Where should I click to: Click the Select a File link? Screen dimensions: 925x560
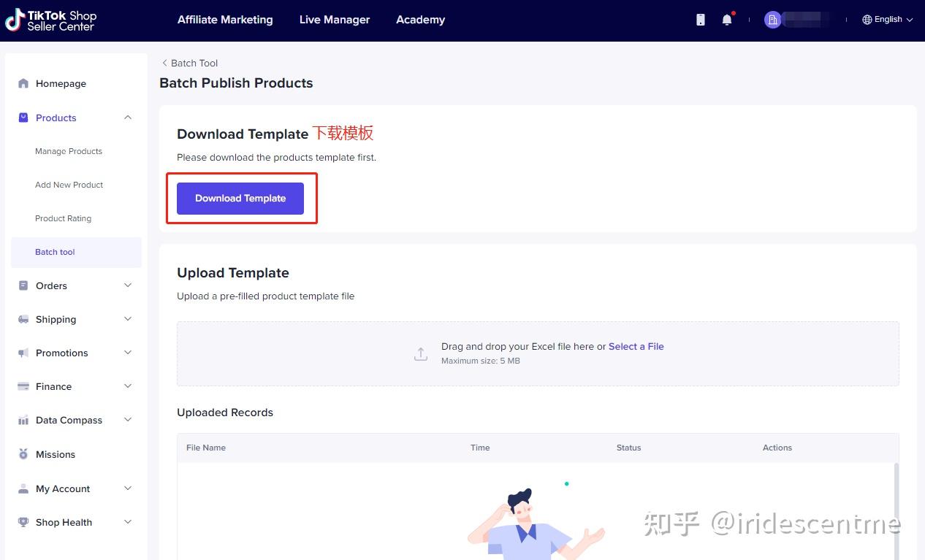[636, 346]
